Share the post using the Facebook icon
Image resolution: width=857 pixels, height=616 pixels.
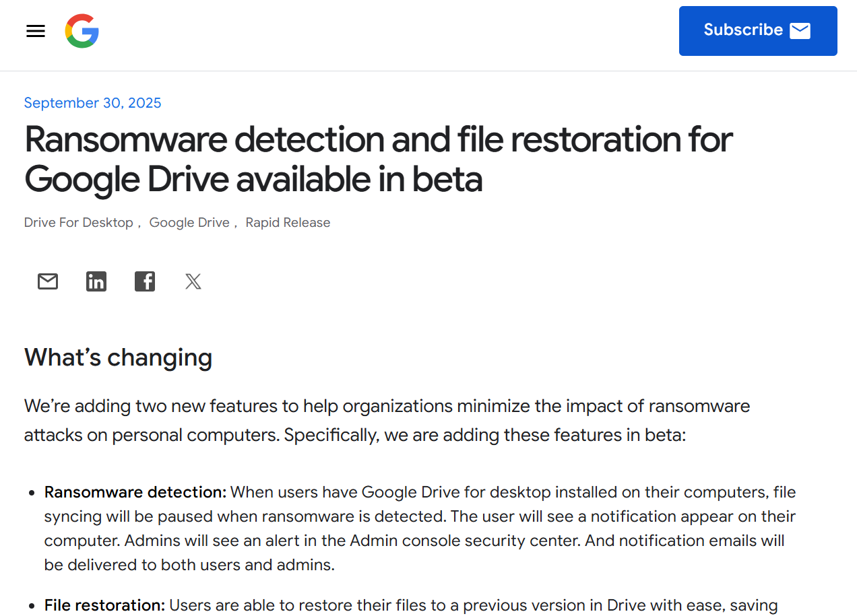point(144,281)
